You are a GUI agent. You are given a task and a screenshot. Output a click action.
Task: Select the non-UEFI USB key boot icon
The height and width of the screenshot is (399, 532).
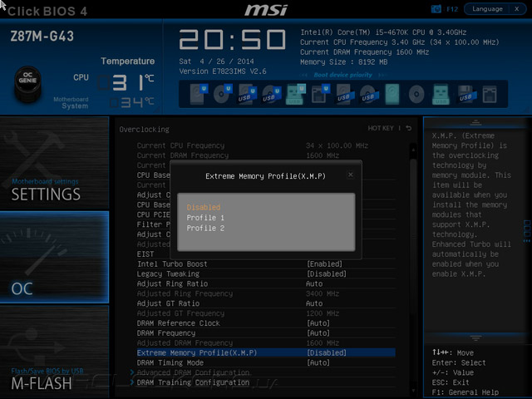pyautogui.click(x=441, y=94)
